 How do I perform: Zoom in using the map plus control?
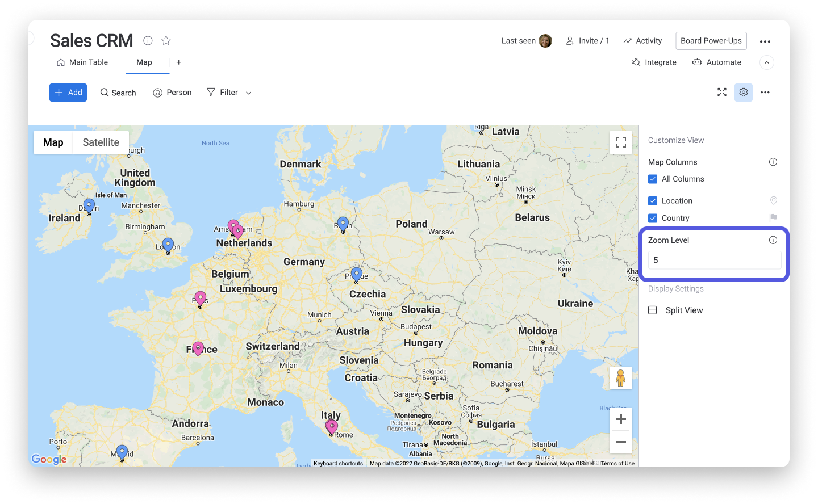[x=620, y=418]
